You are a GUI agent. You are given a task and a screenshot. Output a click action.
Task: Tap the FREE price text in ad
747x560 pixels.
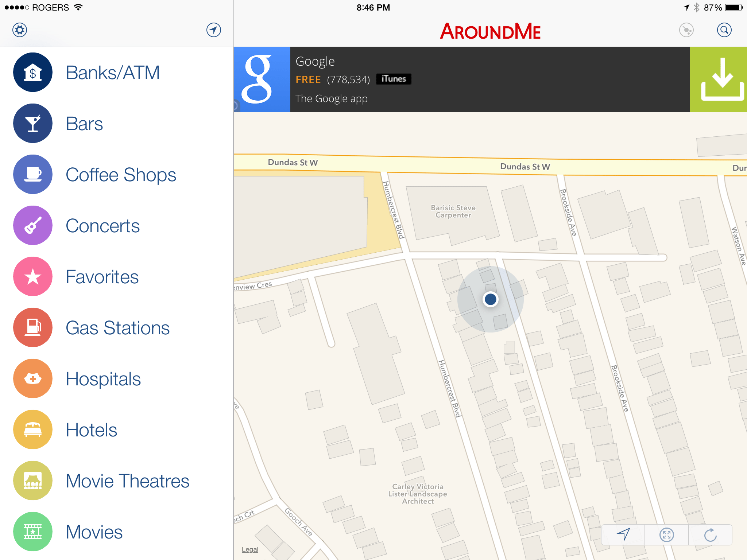[308, 79]
